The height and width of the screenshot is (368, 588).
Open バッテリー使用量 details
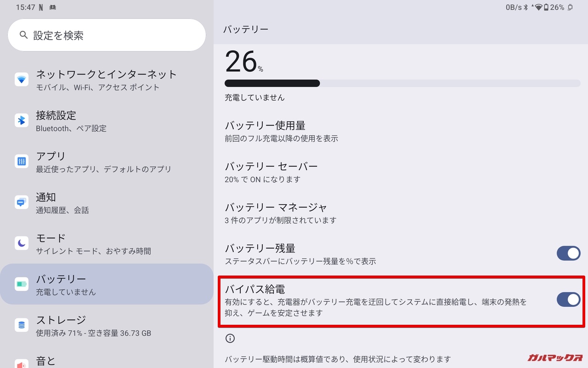click(x=401, y=131)
